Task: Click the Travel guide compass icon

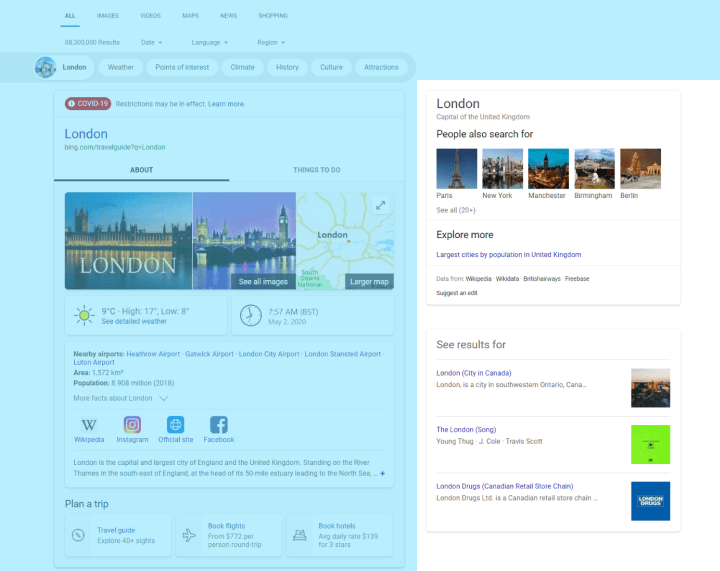Action: pos(78,535)
